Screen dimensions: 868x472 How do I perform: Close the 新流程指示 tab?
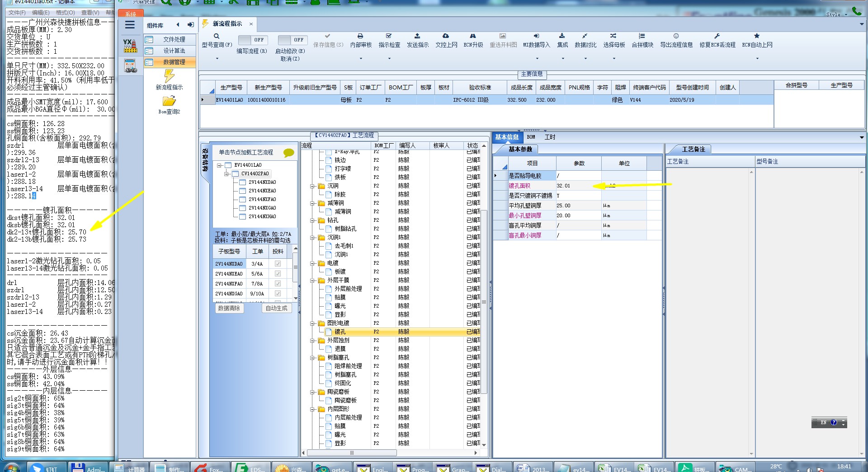(x=251, y=24)
